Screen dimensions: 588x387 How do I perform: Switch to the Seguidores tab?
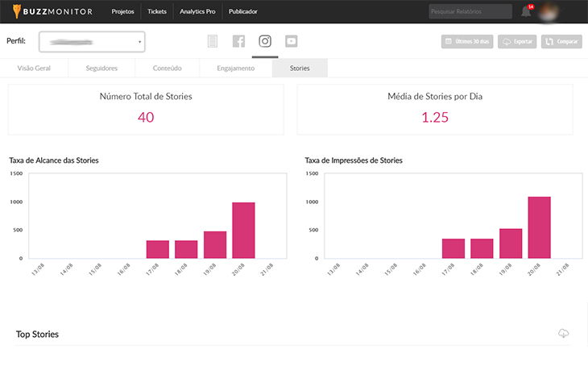click(101, 69)
